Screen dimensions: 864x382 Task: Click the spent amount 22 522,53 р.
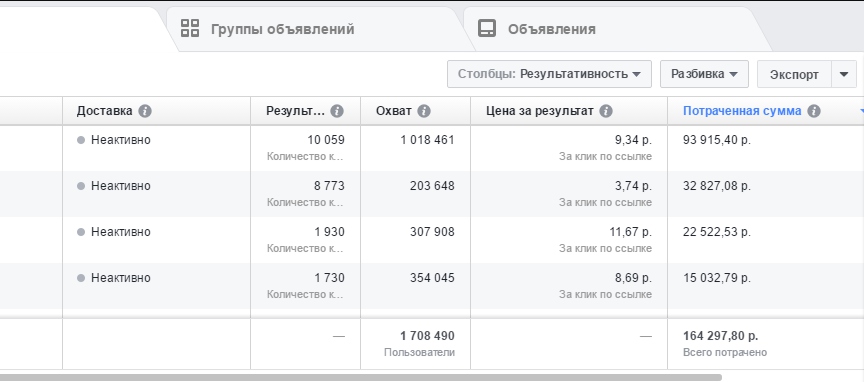click(716, 232)
